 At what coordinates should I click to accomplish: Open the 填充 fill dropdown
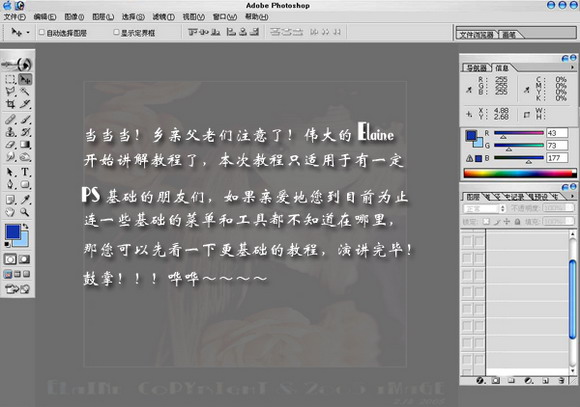[559, 222]
